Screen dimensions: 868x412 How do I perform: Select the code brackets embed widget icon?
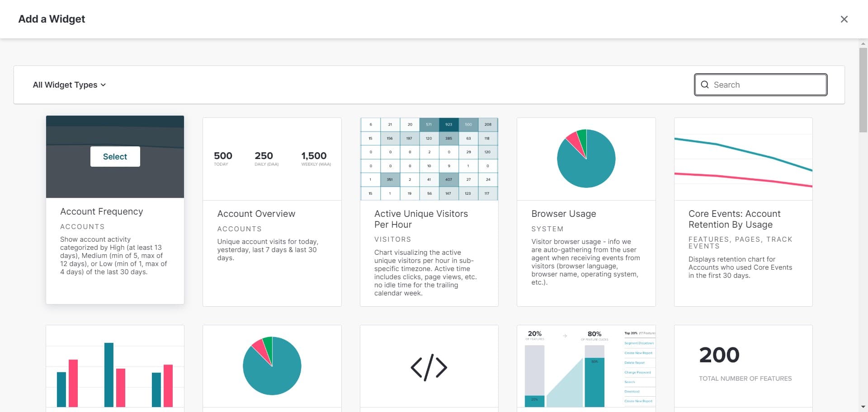coord(429,367)
